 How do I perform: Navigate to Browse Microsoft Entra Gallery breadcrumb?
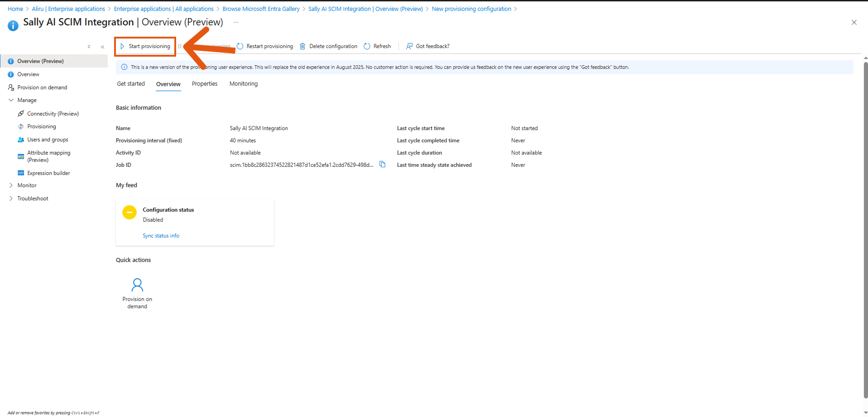coord(261,9)
